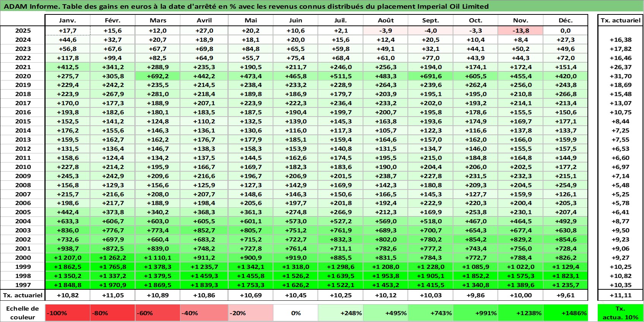
Task: Click the 'Tx. actuariel' label of the bottom row
Action: pyautogui.click(x=23, y=295)
